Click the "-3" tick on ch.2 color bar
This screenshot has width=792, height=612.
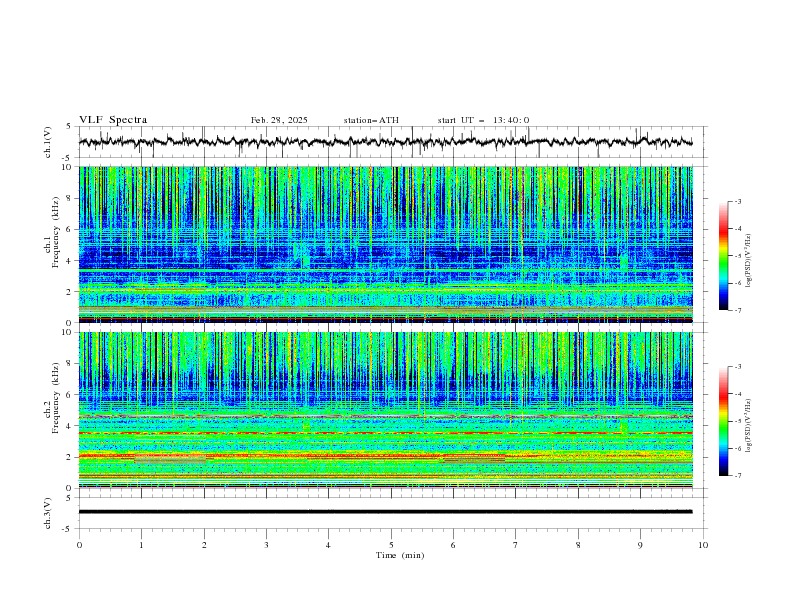[x=738, y=367]
